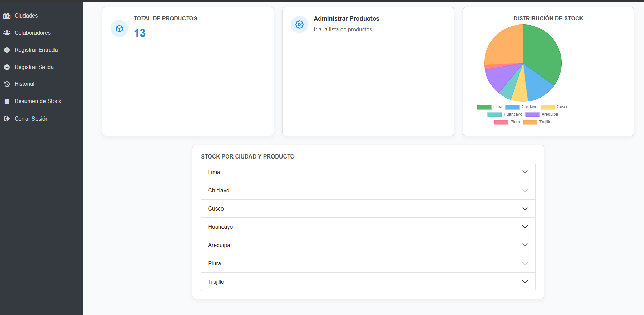The height and width of the screenshot is (315, 644).
Task: Click the cube icon in Total de Productos
Action: click(119, 29)
